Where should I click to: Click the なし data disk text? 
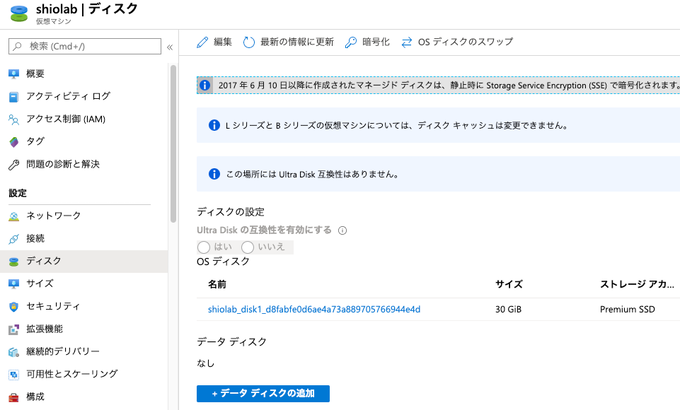206,364
